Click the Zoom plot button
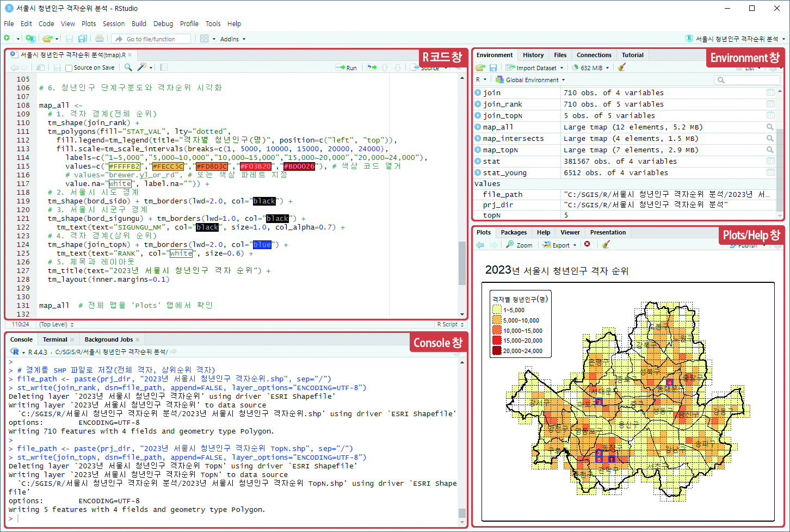 [x=520, y=245]
